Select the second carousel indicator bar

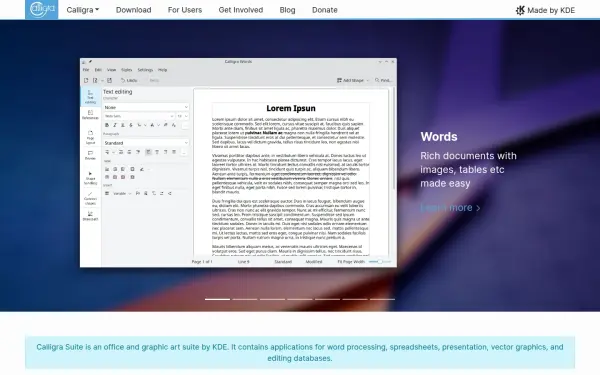pyautogui.click(x=245, y=299)
